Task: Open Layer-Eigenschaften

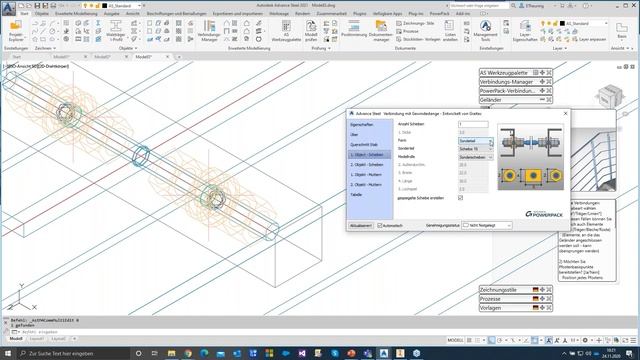Action: [525, 31]
